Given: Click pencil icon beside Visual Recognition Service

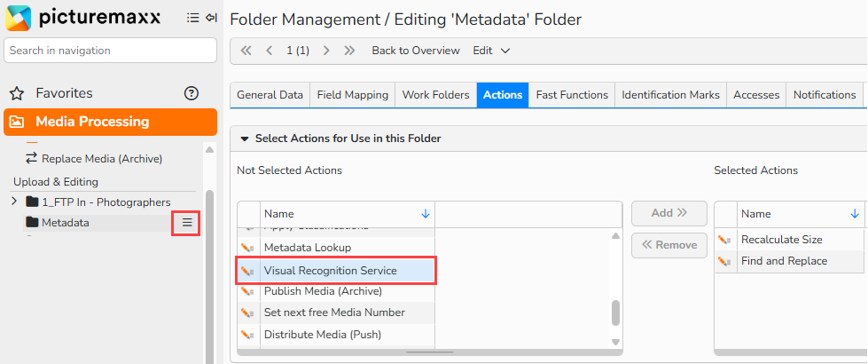Looking at the screenshot, I should pyautogui.click(x=247, y=271).
